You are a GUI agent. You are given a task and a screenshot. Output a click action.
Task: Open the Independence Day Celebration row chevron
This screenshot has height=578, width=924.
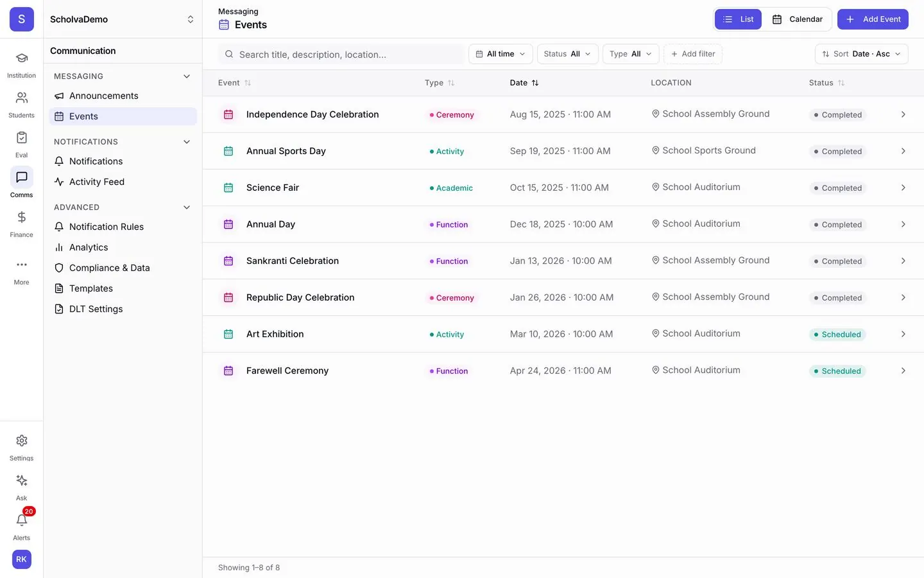[903, 114]
